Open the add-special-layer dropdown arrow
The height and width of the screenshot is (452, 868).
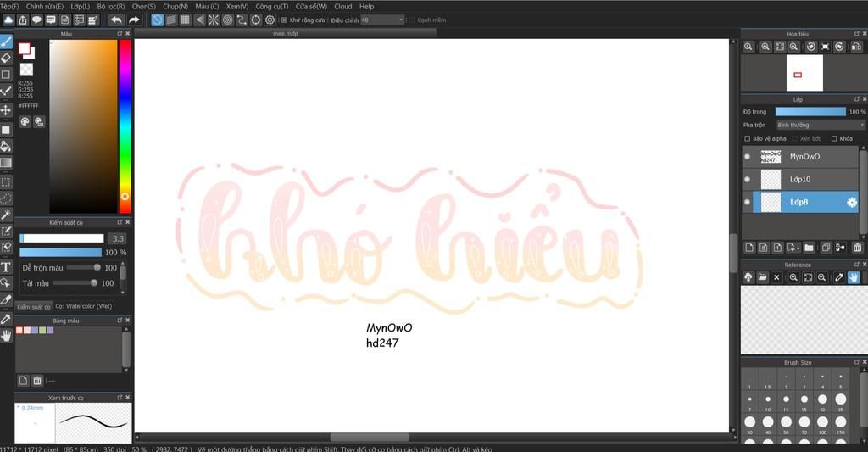pyautogui.click(x=798, y=248)
